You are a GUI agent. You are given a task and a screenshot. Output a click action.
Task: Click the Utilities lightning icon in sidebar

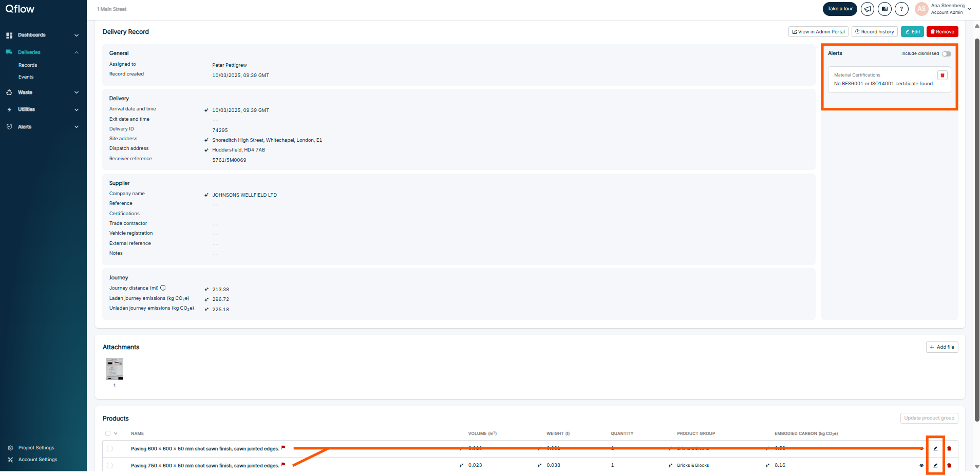9,109
